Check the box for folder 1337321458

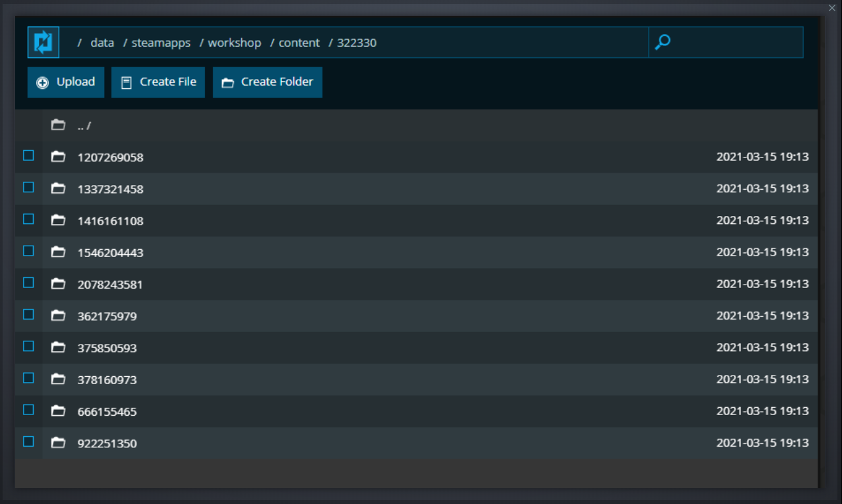point(28,188)
